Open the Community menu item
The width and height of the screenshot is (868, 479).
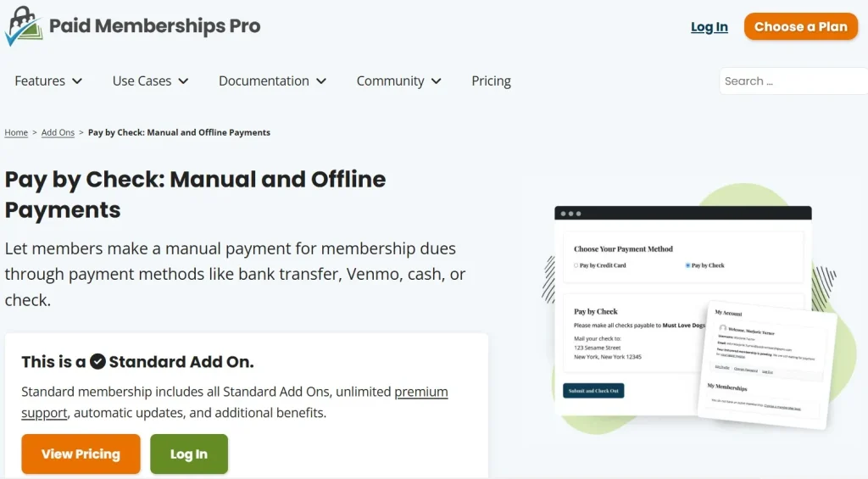click(x=390, y=81)
